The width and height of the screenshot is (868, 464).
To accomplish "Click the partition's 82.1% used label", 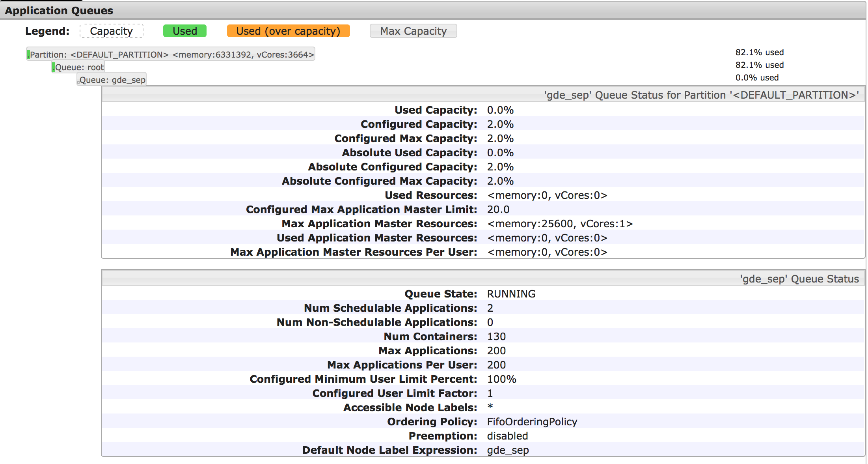I will tap(759, 52).
